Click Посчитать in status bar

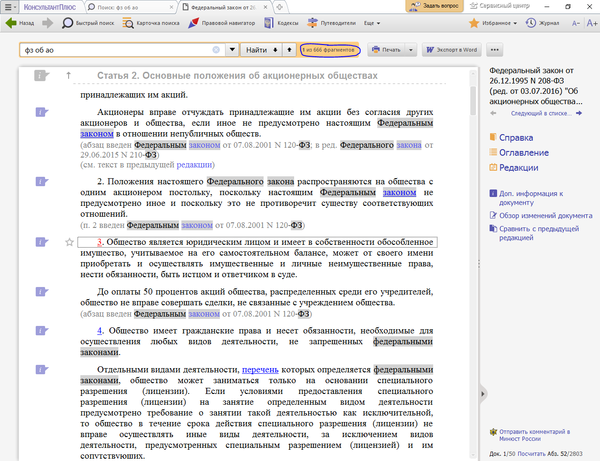point(531,454)
